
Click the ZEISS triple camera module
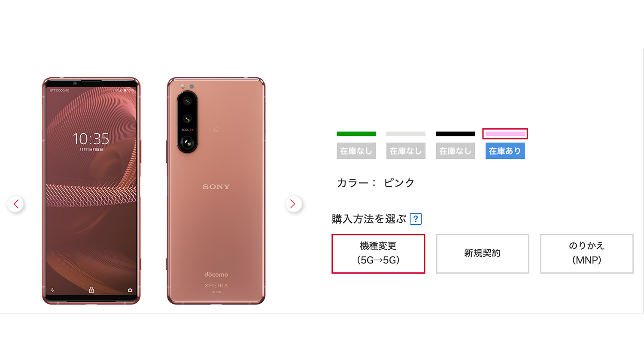[188, 122]
